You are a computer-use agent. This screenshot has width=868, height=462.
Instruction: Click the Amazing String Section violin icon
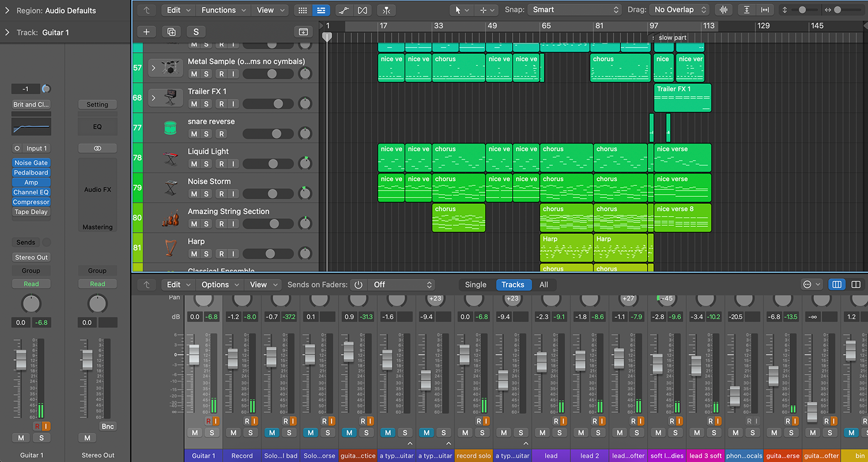(170, 218)
